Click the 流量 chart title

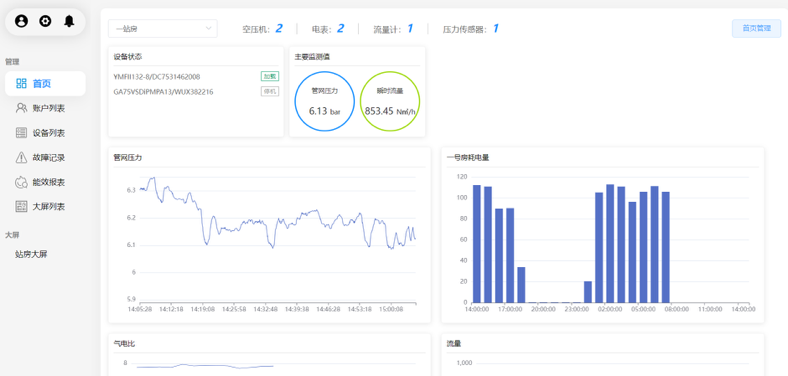454,344
